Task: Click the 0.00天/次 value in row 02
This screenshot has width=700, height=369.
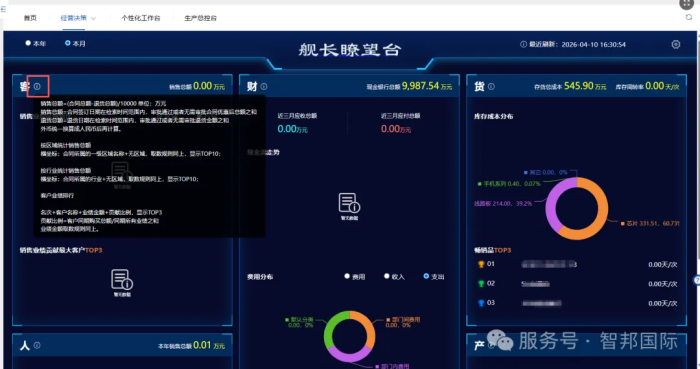Action: 663,284
